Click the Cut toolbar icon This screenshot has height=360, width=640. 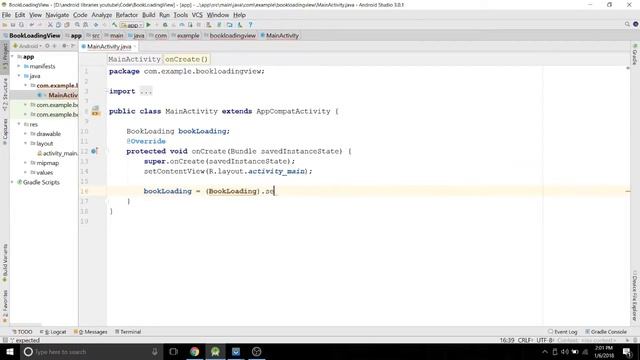(50, 25)
